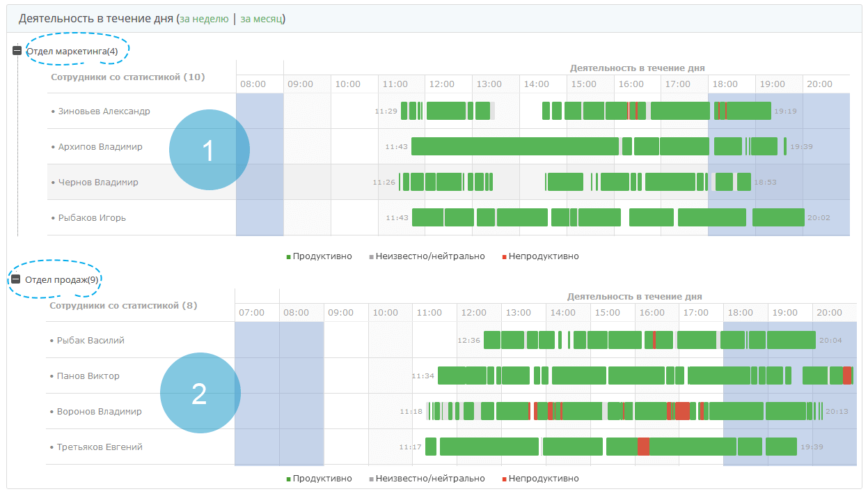Click red 'Непродуктивно' legend in sales chart

pos(540,479)
